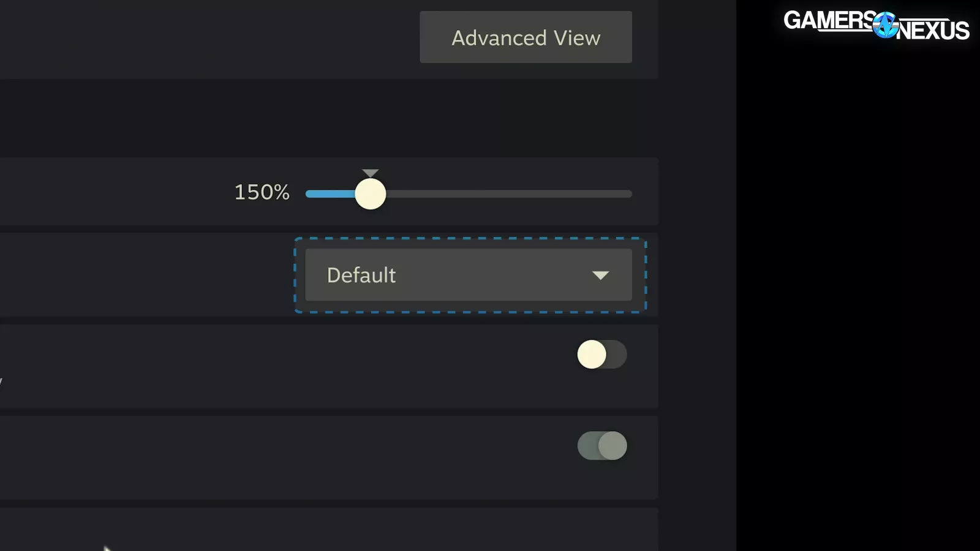
Task: Click the cream knob of upper toggle
Action: coord(592,354)
